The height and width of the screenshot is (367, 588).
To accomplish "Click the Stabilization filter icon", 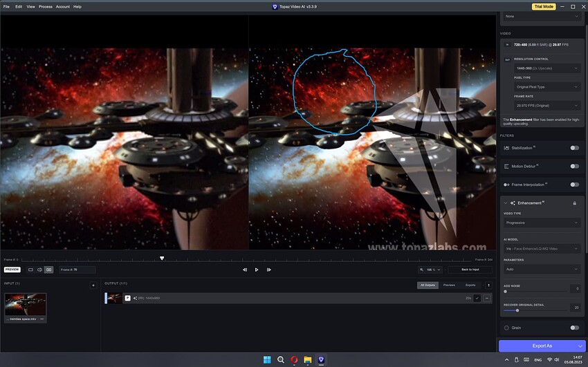I will click(506, 148).
